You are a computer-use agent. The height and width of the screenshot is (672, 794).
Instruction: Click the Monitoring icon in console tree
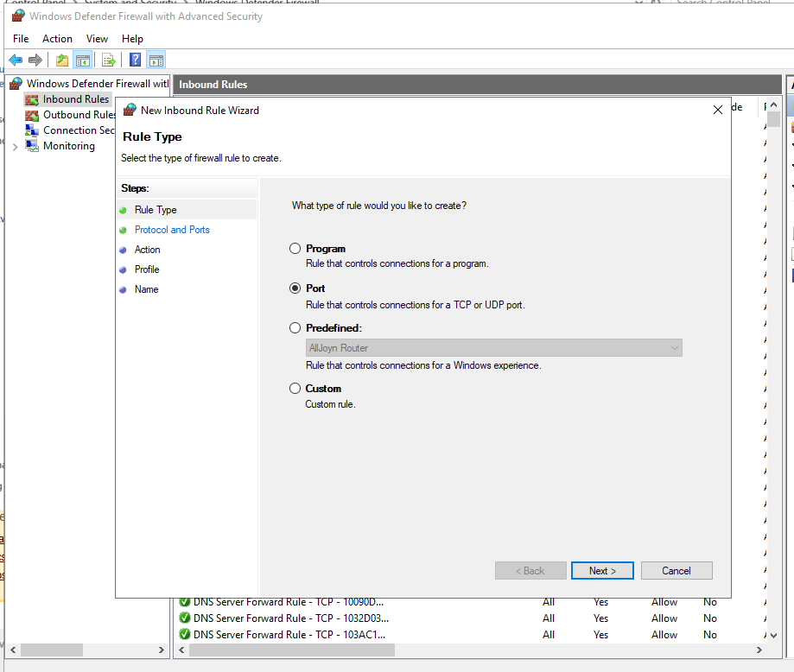coord(32,146)
